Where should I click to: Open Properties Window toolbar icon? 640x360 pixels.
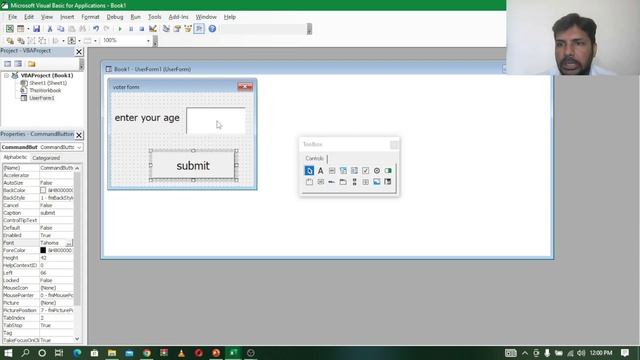[177, 29]
